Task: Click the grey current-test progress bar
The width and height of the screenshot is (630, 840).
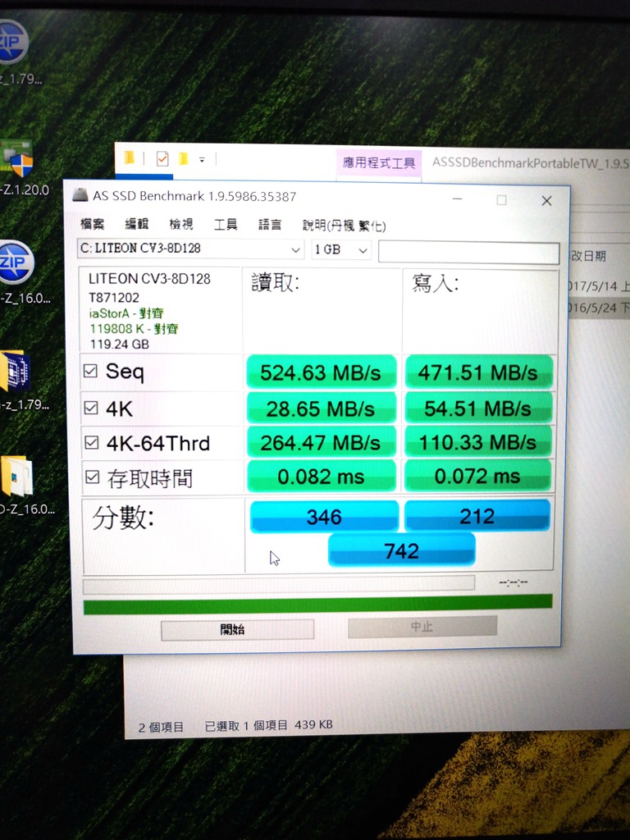Action: click(x=279, y=584)
